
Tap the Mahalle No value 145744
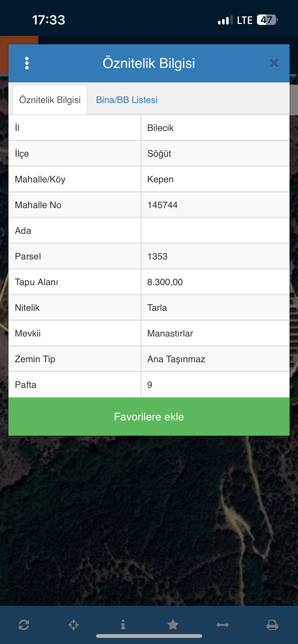[162, 205]
